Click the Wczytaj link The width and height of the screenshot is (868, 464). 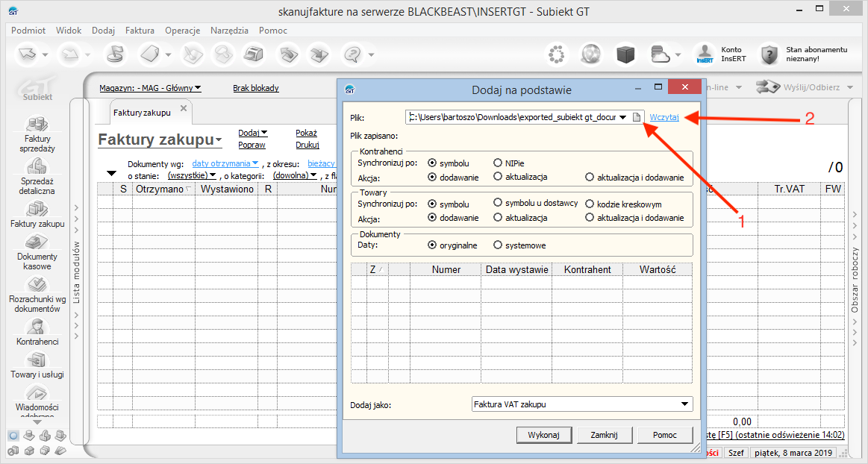(664, 117)
